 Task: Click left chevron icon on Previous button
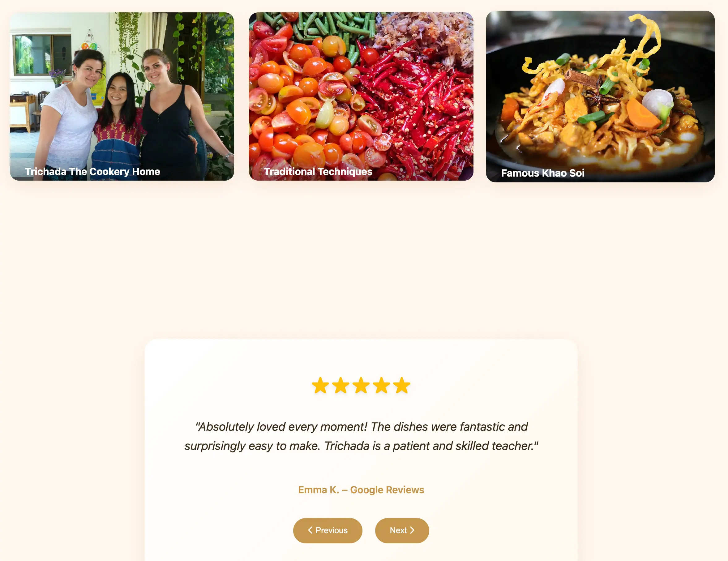tap(310, 530)
